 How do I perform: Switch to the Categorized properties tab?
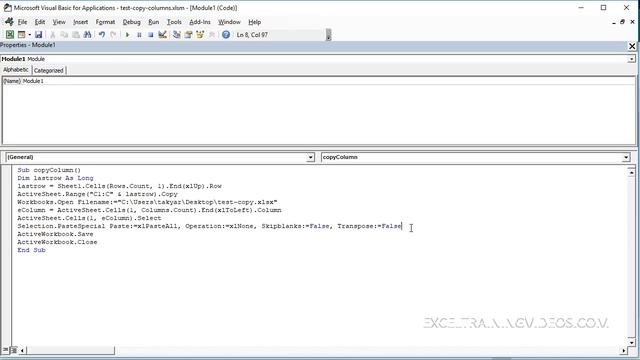[x=49, y=70]
